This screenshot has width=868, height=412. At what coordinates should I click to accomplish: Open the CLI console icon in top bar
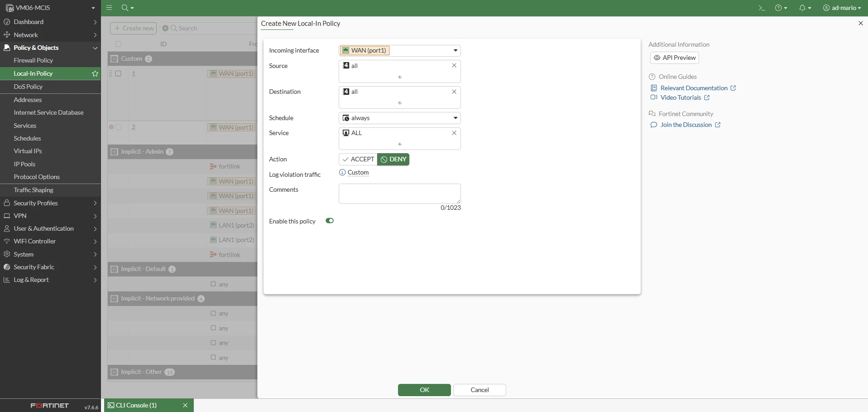click(x=762, y=8)
